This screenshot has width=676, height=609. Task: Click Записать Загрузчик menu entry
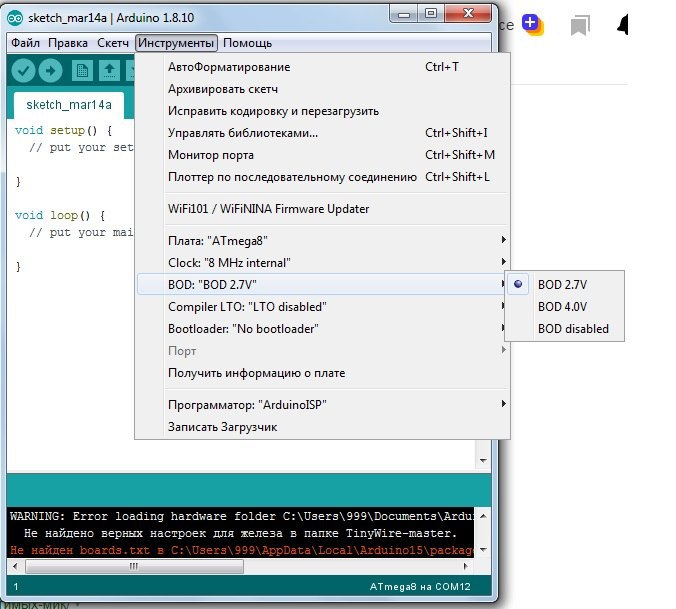(322, 427)
